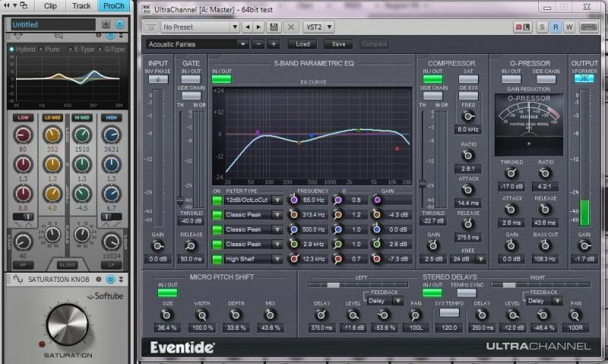Select the Hybrid EQ mode radio button
The width and height of the screenshot is (608, 364).
[11, 49]
